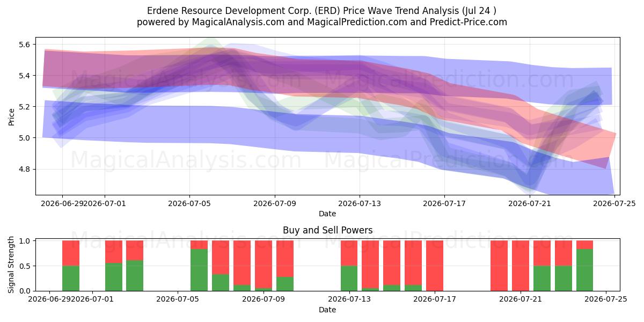
Task: Click the 2026-07-17 date on price chart axis
Action: 444,203
